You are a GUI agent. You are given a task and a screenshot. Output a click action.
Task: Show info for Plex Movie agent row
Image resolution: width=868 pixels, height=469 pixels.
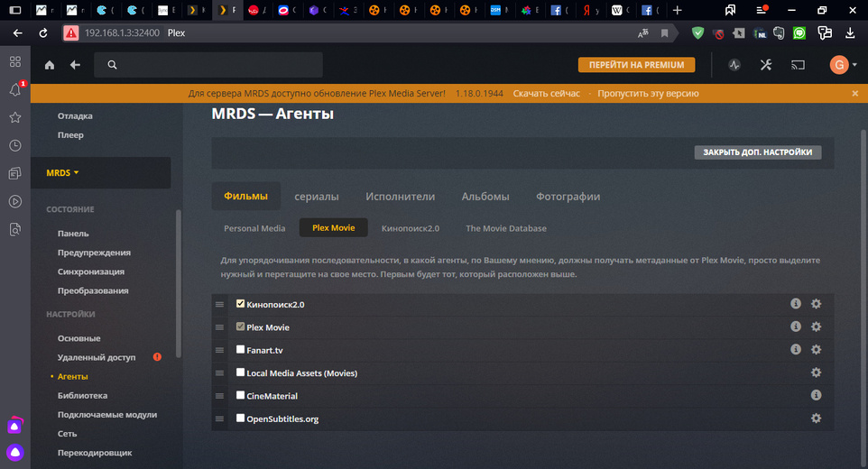coord(796,326)
